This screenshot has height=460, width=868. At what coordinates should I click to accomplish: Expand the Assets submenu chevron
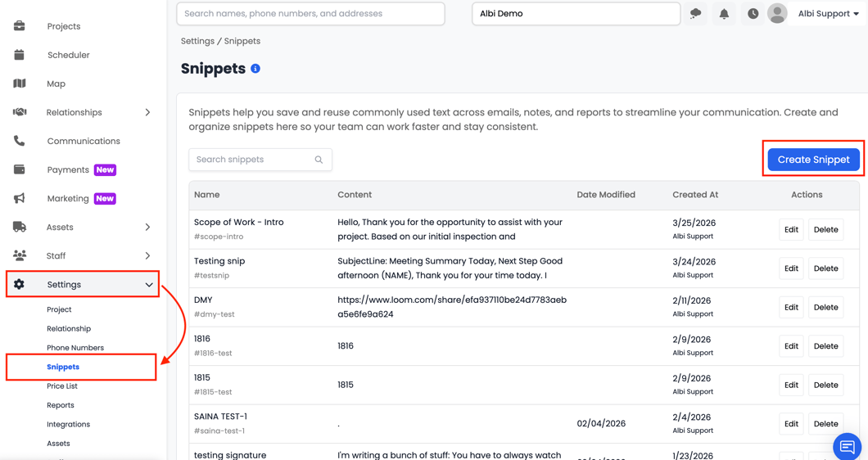147,227
